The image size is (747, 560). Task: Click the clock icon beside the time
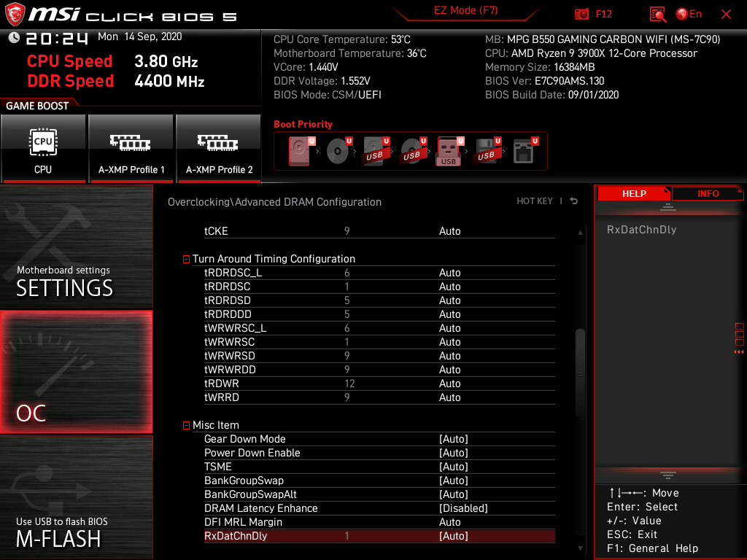click(14, 37)
